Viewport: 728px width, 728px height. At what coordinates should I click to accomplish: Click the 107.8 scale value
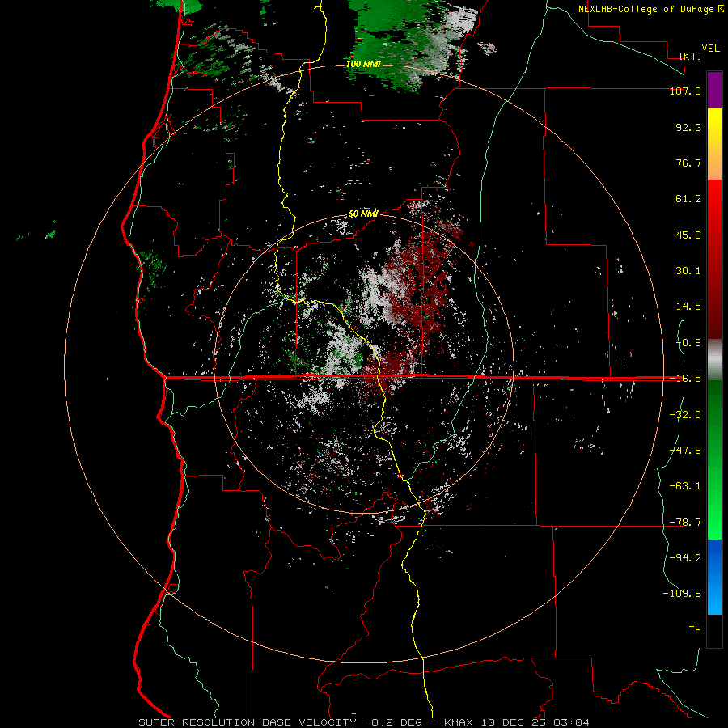click(x=685, y=91)
